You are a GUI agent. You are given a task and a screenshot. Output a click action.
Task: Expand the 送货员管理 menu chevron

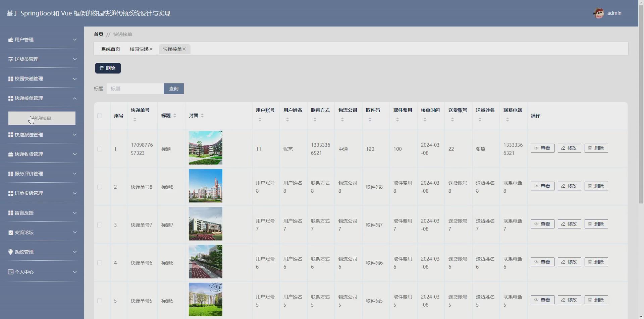pyautogui.click(x=75, y=59)
